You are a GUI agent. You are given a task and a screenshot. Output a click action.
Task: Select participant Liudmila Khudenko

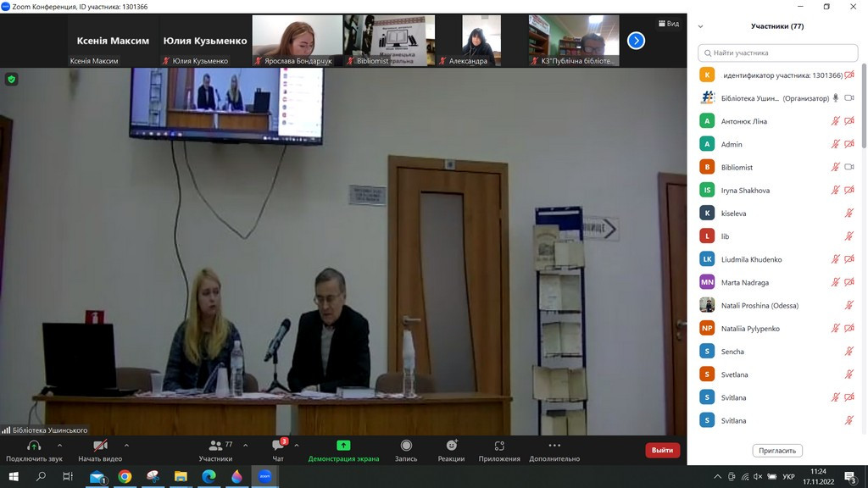(x=778, y=259)
